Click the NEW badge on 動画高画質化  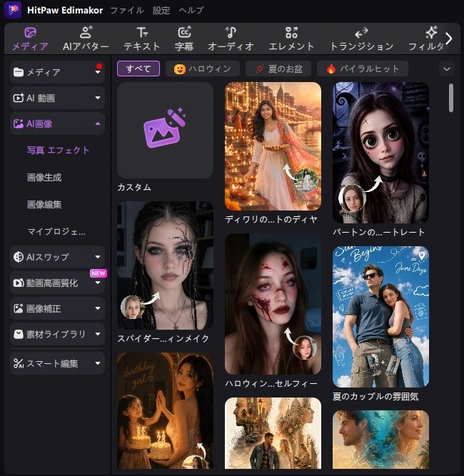tap(99, 273)
